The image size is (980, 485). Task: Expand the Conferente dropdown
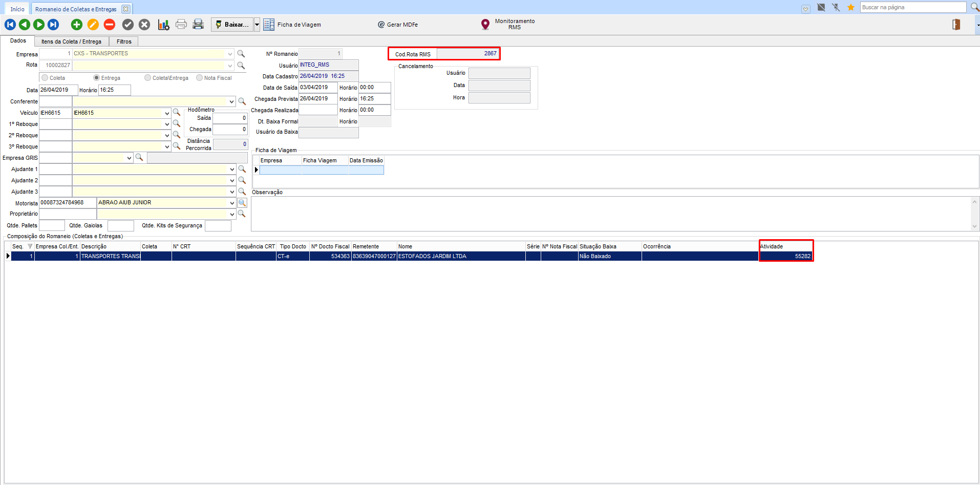pos(231,101)
